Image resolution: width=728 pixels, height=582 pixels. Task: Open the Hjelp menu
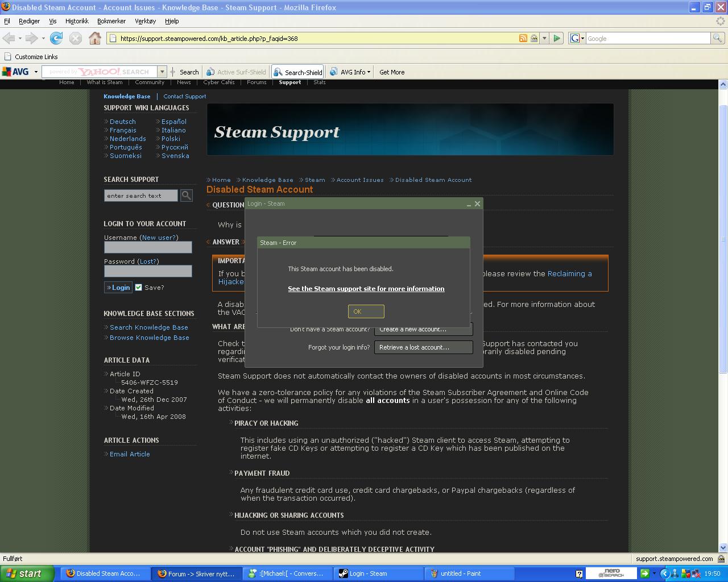coord(172,21)
